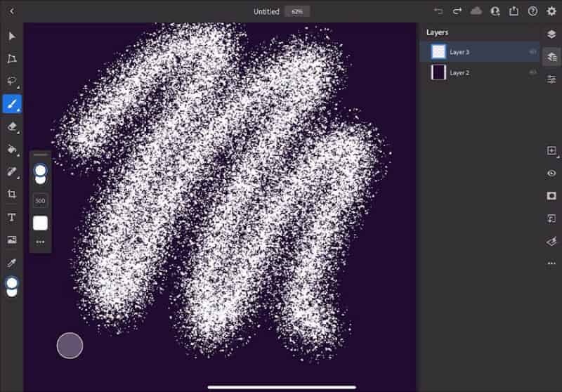Screen dimensions: 562x392
Task: Open the filters and adjustments icon
Action: click(551, 241)
